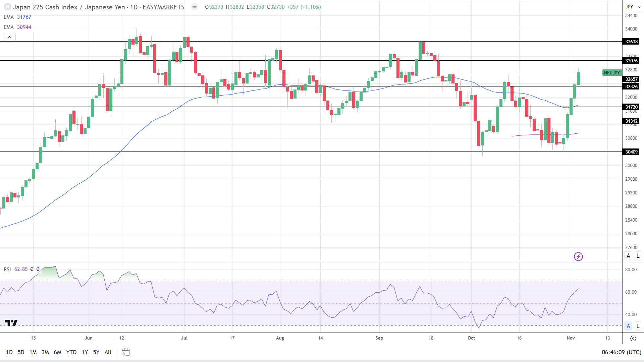Click the Jul date on time axis
Screen dimensions: 644x362
[x=184, y=338]
